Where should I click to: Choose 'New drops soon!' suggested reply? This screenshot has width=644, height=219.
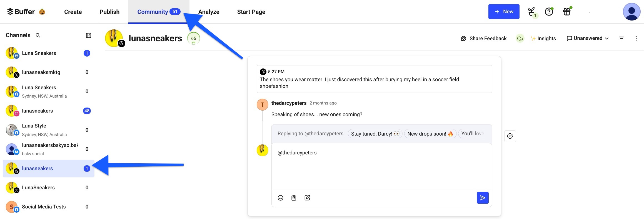point(430,134)
